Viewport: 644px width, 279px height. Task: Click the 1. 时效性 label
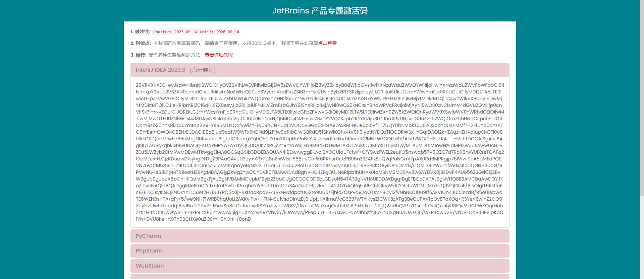click(x=140, y=31)
